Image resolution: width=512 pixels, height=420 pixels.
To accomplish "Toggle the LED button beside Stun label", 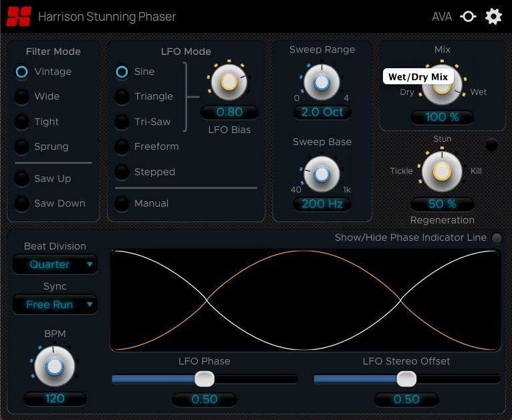I will click(x=491, y=144).
